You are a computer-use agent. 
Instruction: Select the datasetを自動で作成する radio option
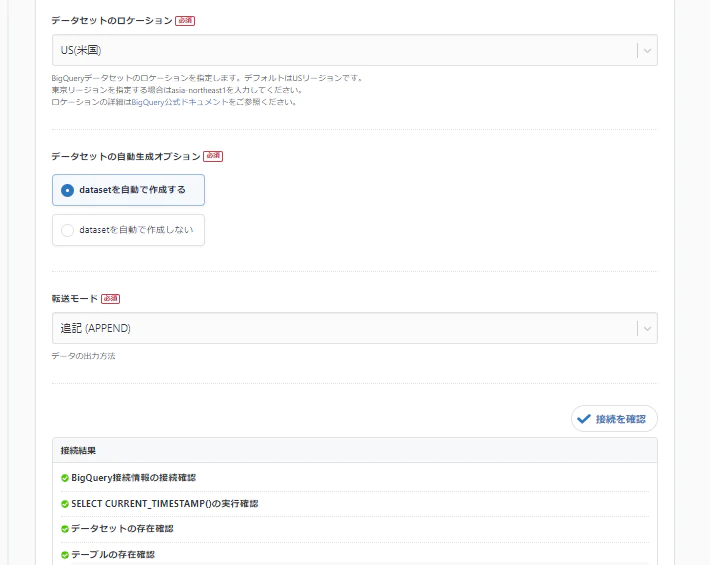tap(68, 190)
